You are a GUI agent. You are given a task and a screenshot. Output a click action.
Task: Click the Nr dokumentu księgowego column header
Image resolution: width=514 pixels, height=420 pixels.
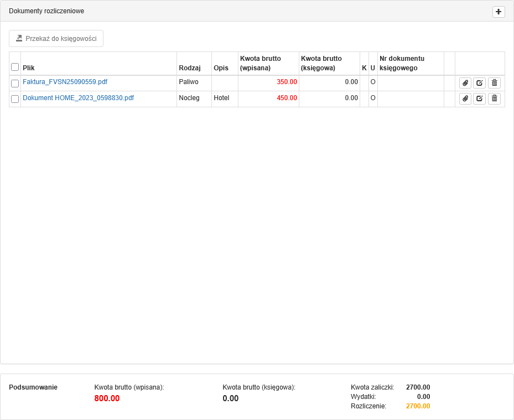coord(402,63)
